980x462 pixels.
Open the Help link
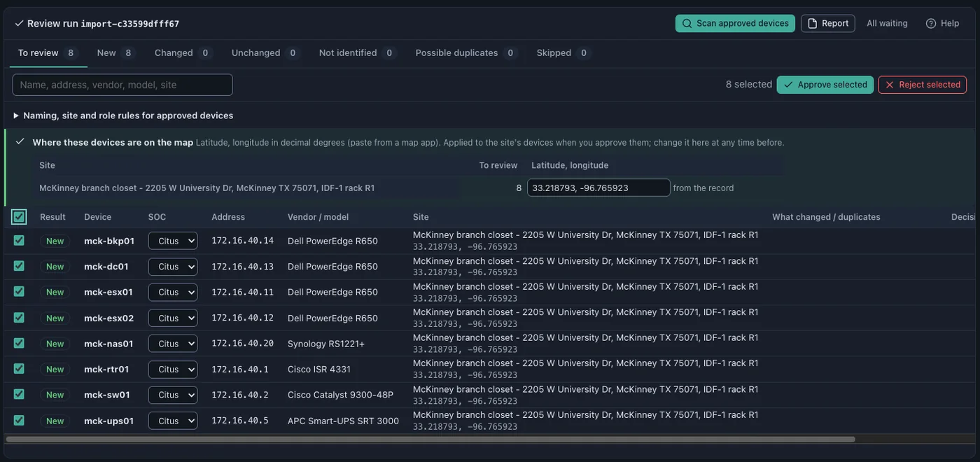[942, 23]
